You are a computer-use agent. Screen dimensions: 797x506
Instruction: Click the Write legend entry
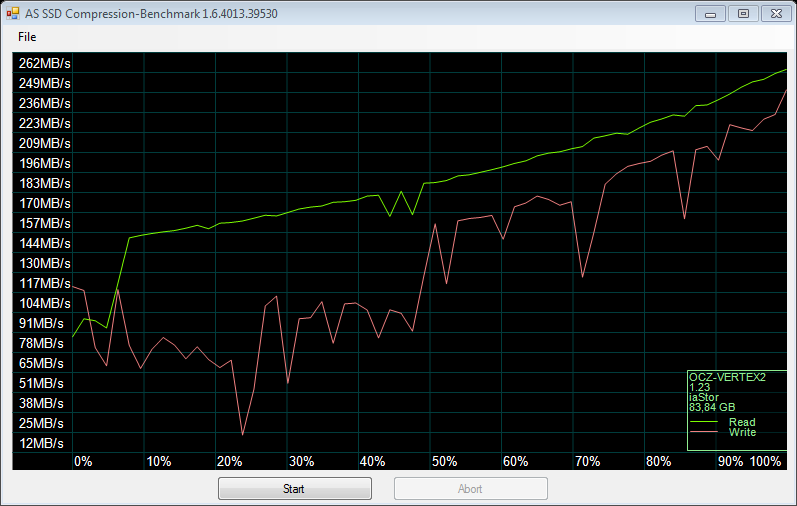pyautogui.click(x=742, y=432)
